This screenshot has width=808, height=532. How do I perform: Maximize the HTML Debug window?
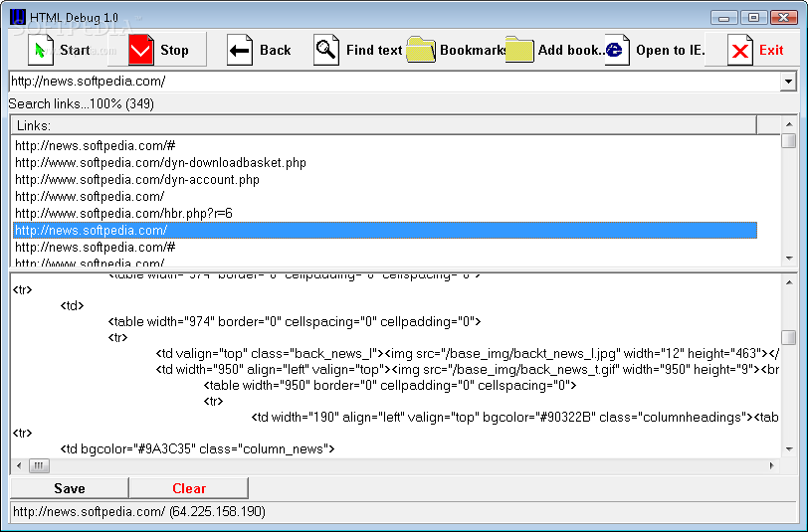tap(753, 18)
